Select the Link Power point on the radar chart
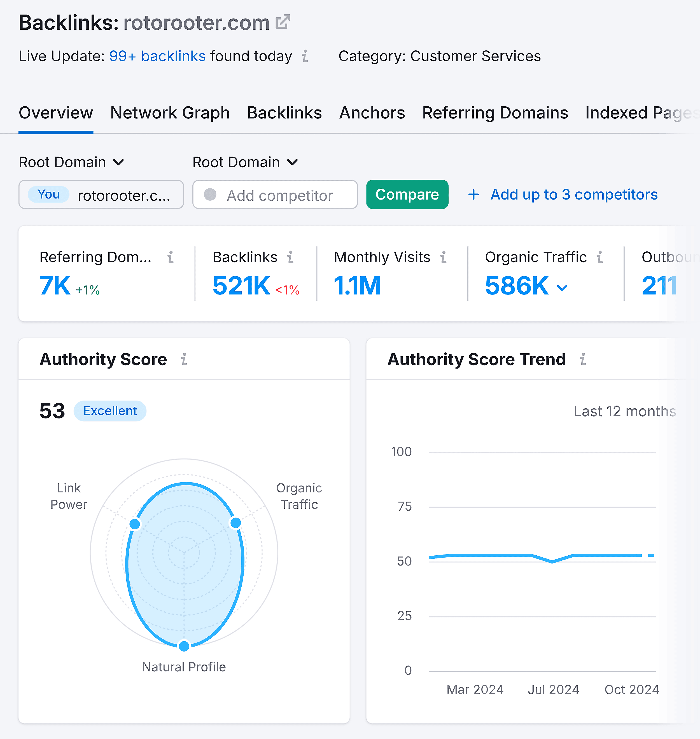Screen dimensions: 700x739 pyautogui.click(x=135, y=524)
